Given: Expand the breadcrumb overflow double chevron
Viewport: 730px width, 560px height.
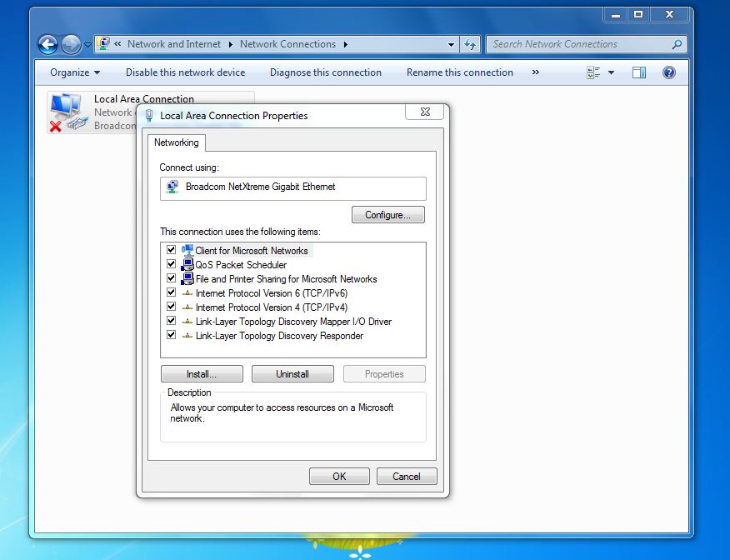Looking at the screenshot, I should point(117,44).
